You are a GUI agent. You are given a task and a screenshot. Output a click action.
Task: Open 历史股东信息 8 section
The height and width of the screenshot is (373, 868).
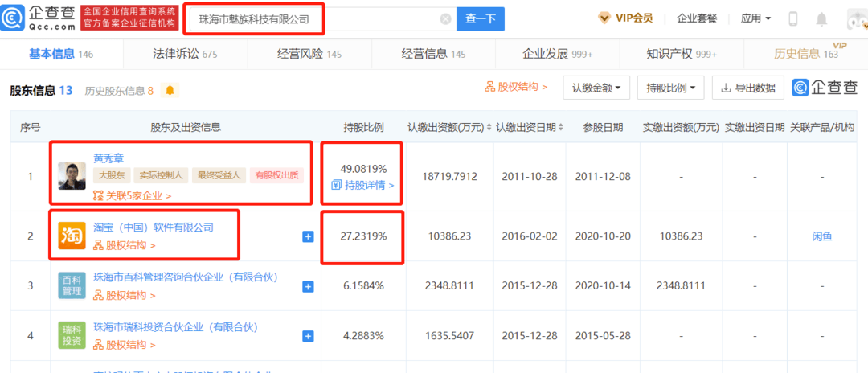(x=119, y=91)
